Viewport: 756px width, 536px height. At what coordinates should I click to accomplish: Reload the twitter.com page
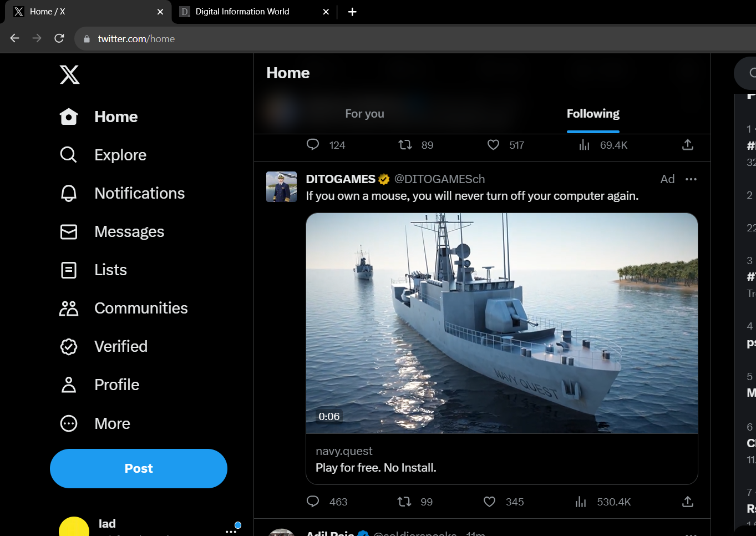tap(59, 38)
